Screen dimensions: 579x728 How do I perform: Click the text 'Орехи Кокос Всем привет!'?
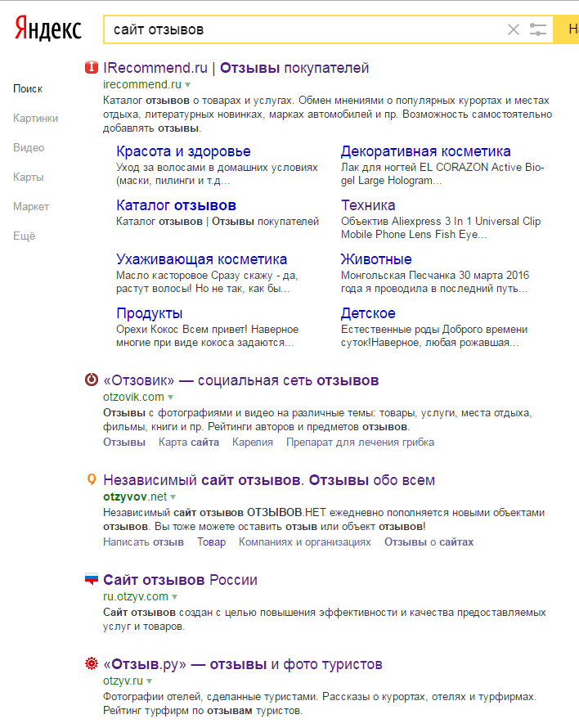pos(207,335)
